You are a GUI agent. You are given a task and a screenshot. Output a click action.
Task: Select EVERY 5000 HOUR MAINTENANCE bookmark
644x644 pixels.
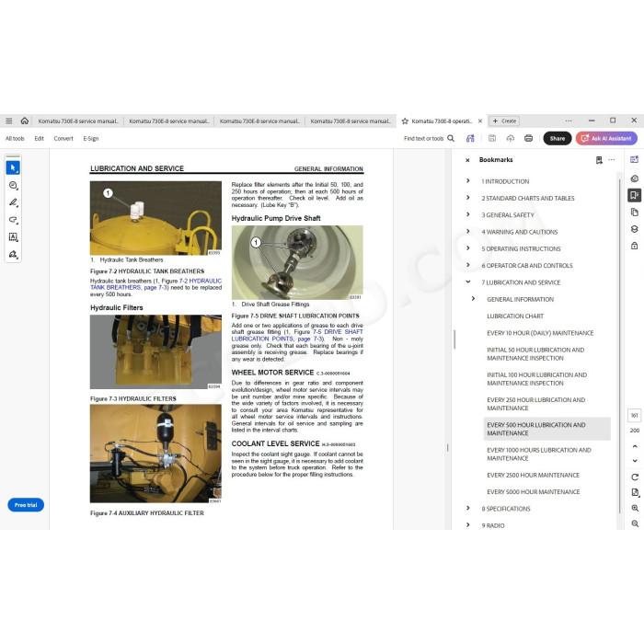[533, 491]
